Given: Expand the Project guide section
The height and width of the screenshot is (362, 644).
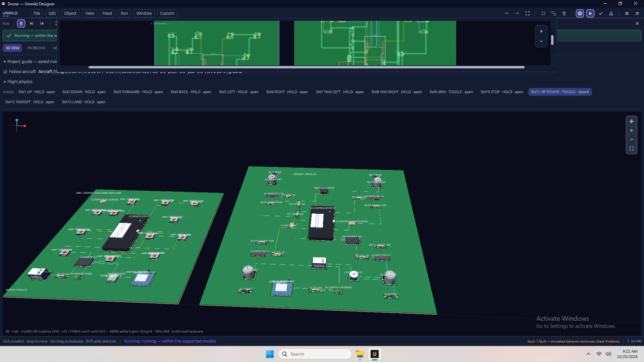Looking at the screenshot, I should coord(30,62).
